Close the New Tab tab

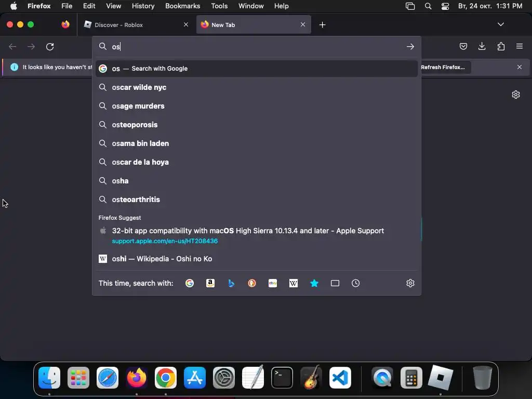pyautogui.click(x=303, y=24)
